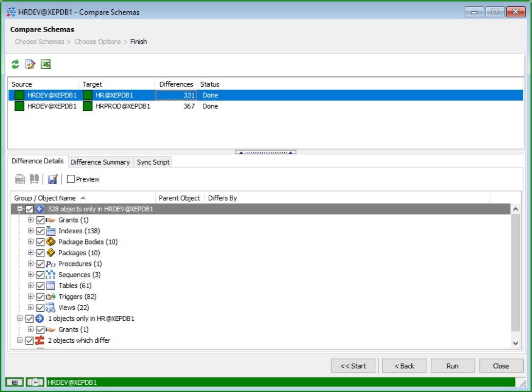Click the Compare Schemas title bar app icon
Screen dimensions: 532x392
click(x=11, y=12)
